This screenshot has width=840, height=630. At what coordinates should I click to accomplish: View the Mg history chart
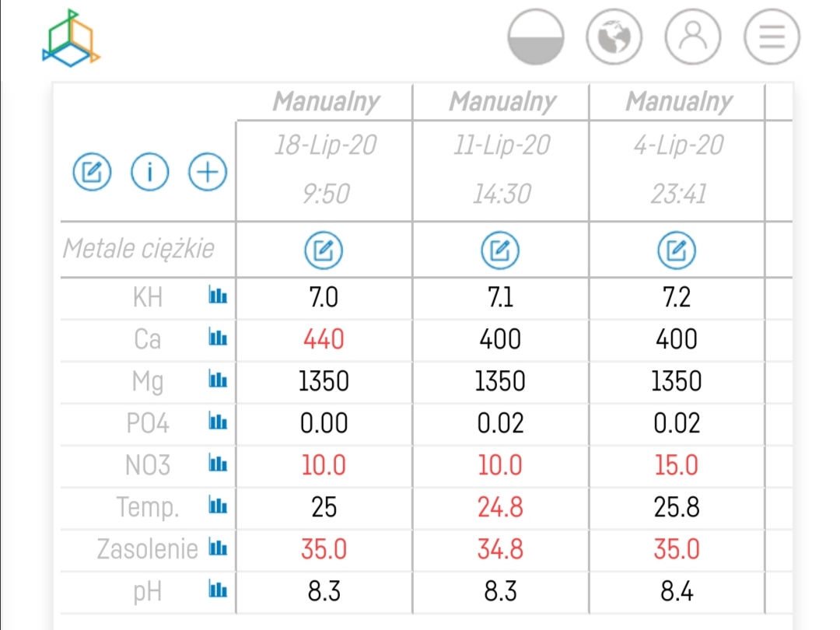218,380
